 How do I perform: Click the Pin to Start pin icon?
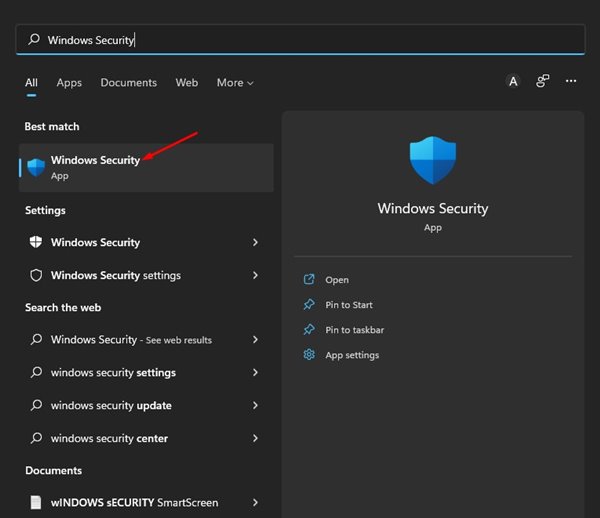309,305
